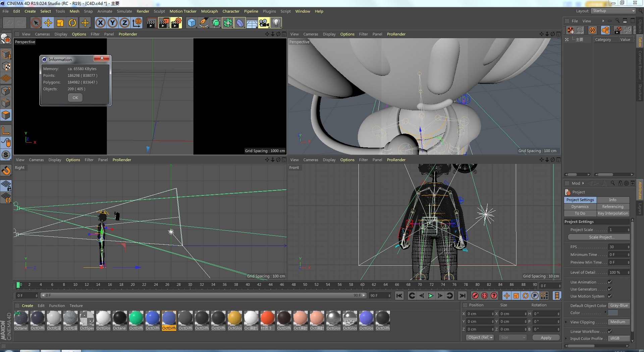This screenshot has width=644, height=352.
Task: Add a Camera object from toolbar
Action: click(264, 23)
